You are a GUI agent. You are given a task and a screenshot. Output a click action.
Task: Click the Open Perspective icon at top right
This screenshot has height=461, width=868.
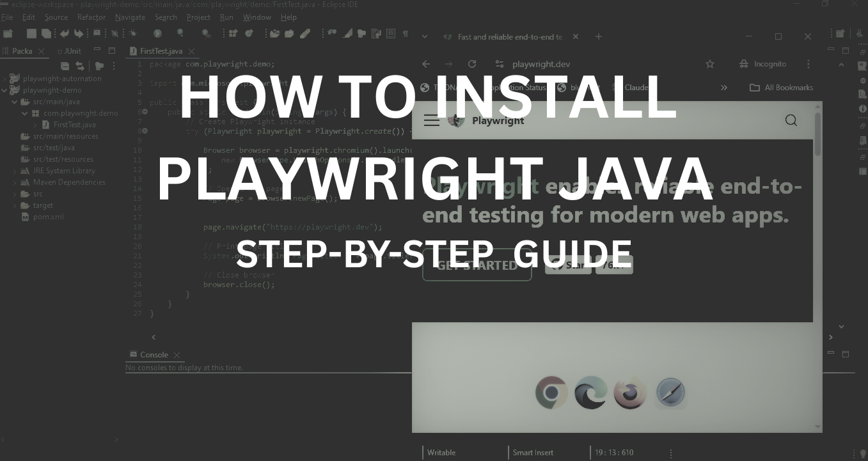(x=840, y=33)
